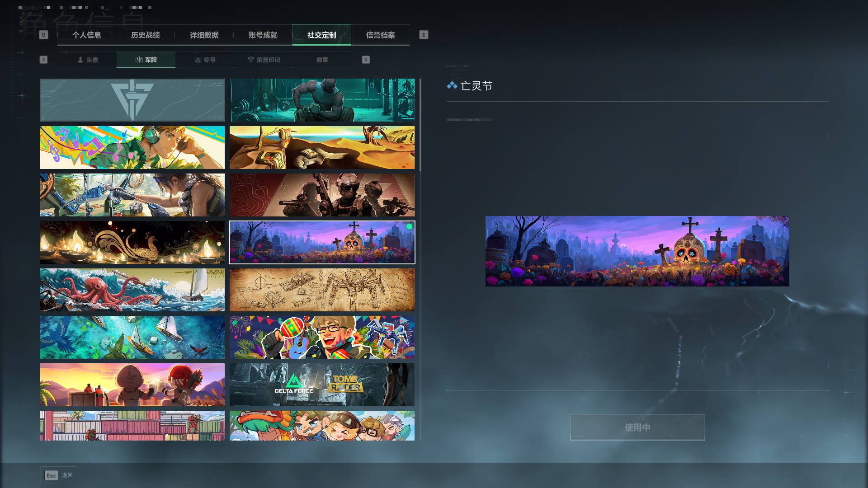Open the 详细数据 tab
Image resolution: width=868 pixels, height=488 pixels.
(204, 35)
